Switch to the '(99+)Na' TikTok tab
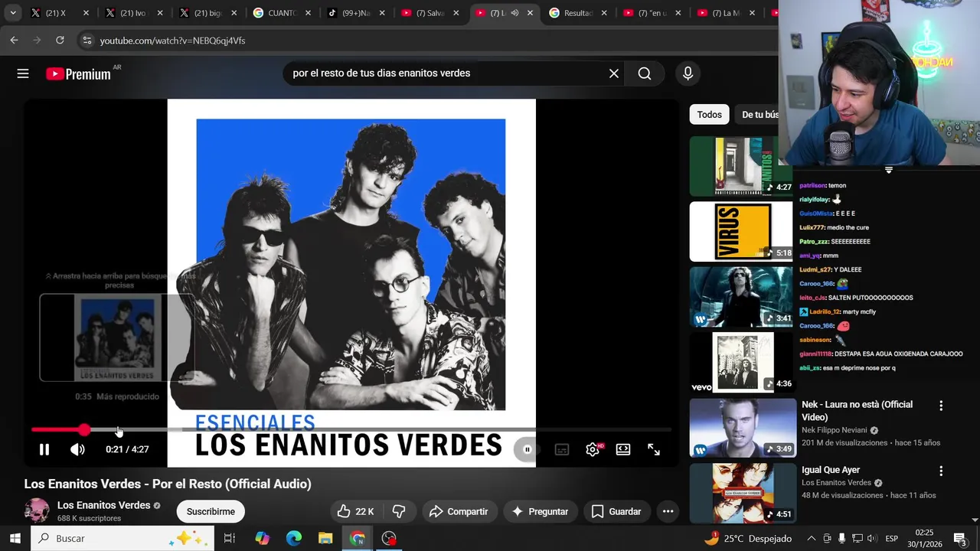980x551 pixels. (x=354, y=13)
